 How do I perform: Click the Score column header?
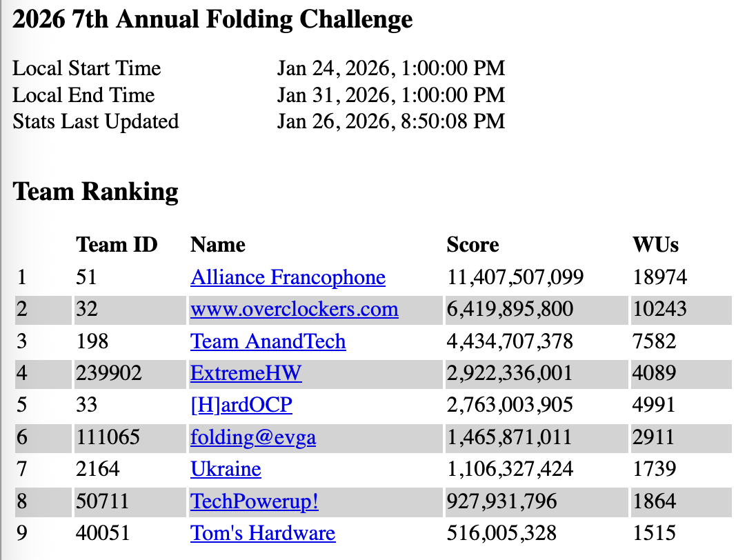tap(472, 245)
